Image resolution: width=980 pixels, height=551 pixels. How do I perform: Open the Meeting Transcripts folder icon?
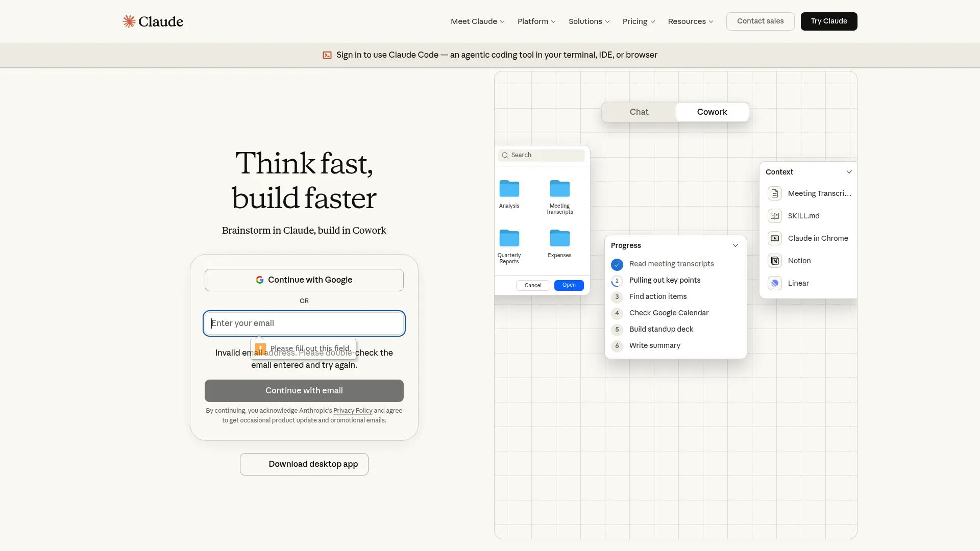pyautogui.click(x=559, y=189)
